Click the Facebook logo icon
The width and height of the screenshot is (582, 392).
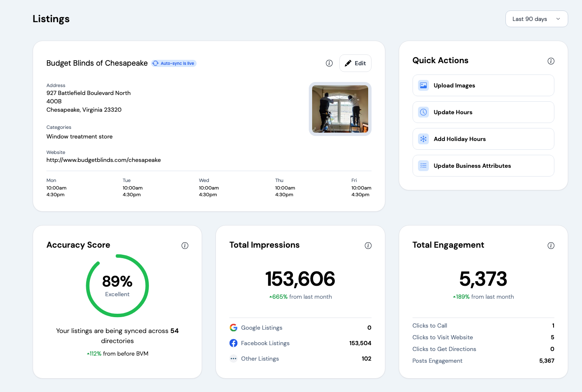[x=233, y=343]
